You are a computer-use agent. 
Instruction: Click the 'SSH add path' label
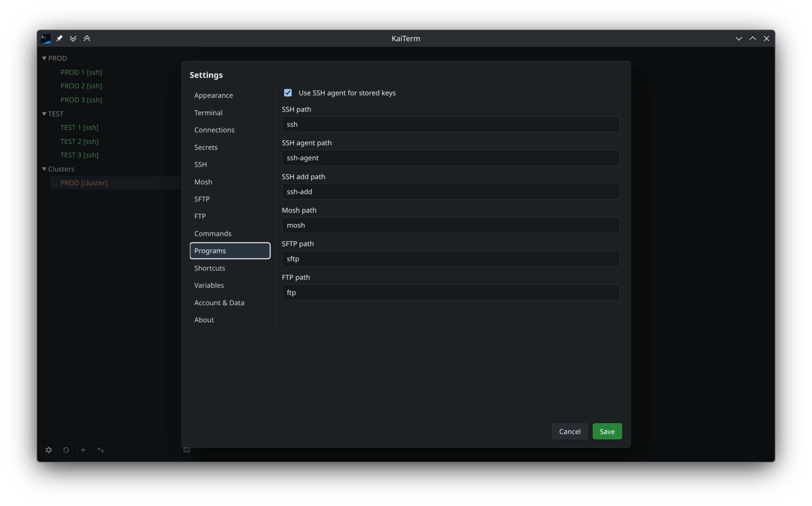[x=303, y=177]
